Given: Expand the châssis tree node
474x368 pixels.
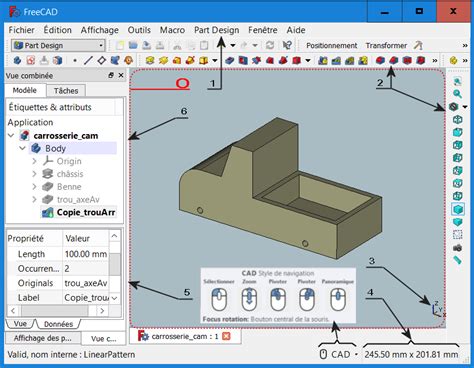Looking at the screenshot, I should [34, 174].
